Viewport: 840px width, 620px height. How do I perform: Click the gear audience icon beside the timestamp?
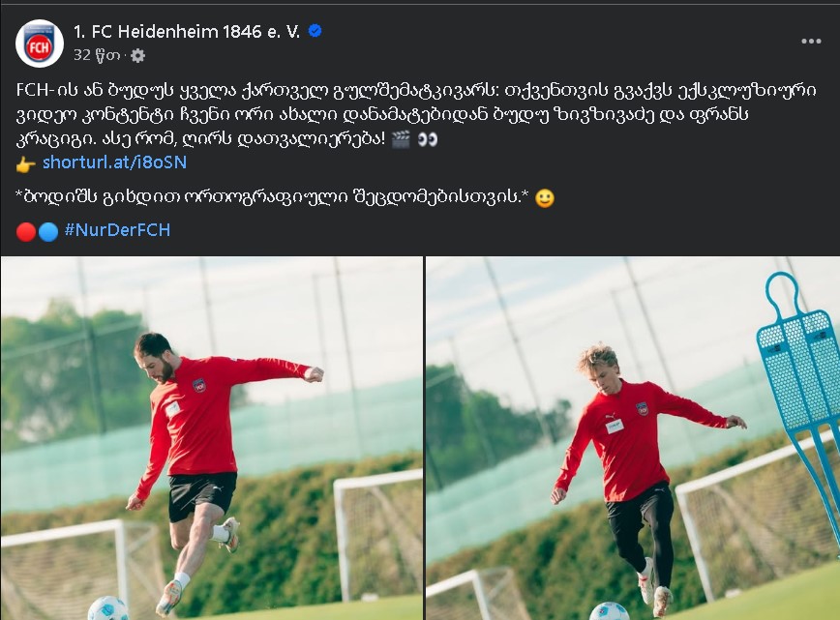point(137,56)
